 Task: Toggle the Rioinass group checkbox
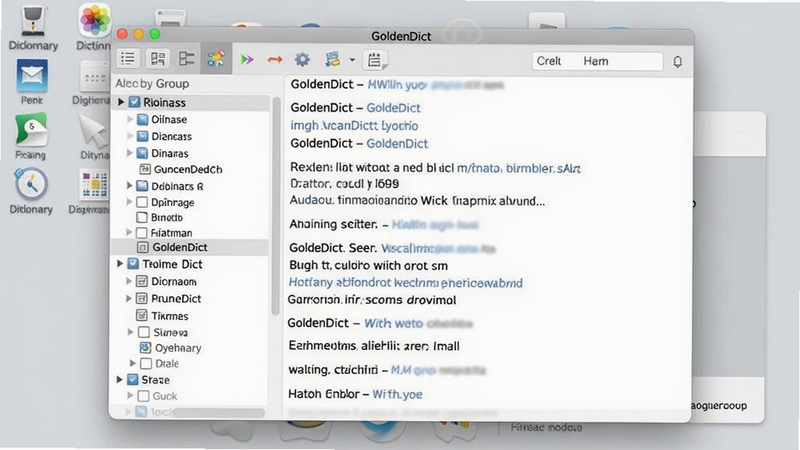[x=134, y=103]
